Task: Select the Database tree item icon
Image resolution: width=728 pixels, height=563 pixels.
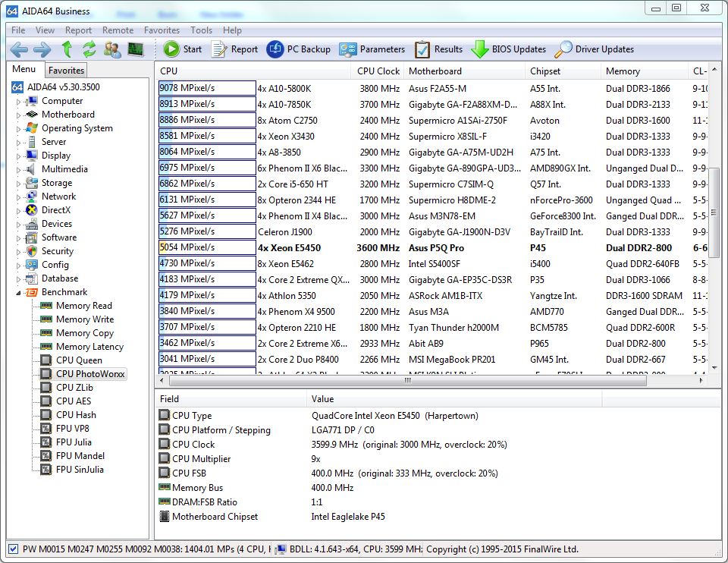Action: pyautogui.click(x=32, y=278)
